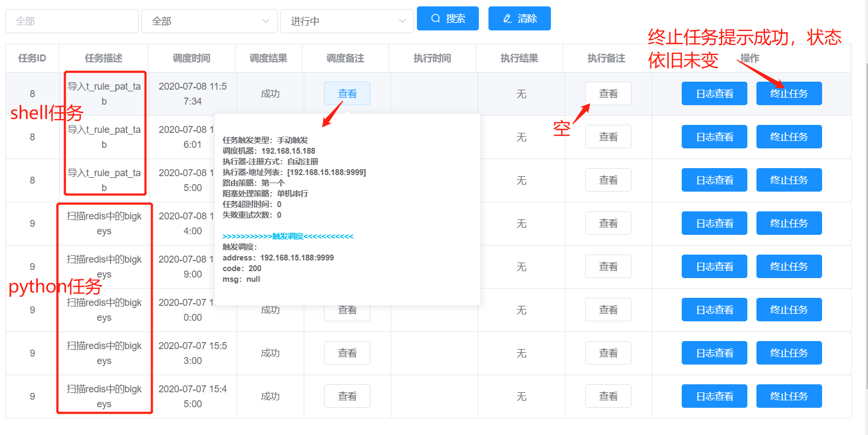Viewport: 868px width, 435px height.
Task: Click 查看 in 执行备注 for 11:57:34 row
Action: 608,93
